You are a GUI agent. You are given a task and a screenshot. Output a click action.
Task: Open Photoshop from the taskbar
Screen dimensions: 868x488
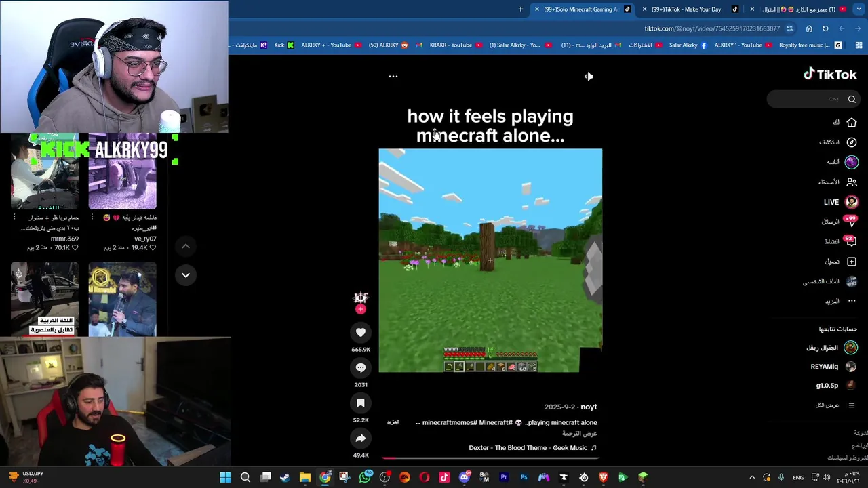[524, 477]
